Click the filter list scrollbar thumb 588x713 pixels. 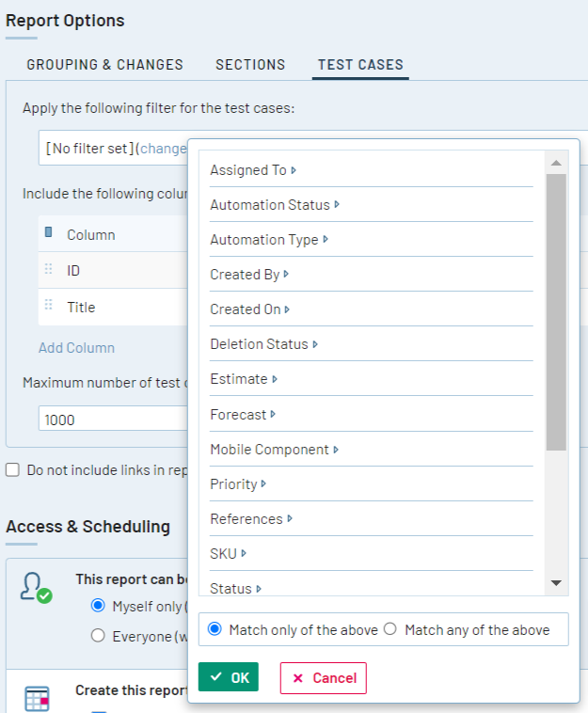coord(556,310)
